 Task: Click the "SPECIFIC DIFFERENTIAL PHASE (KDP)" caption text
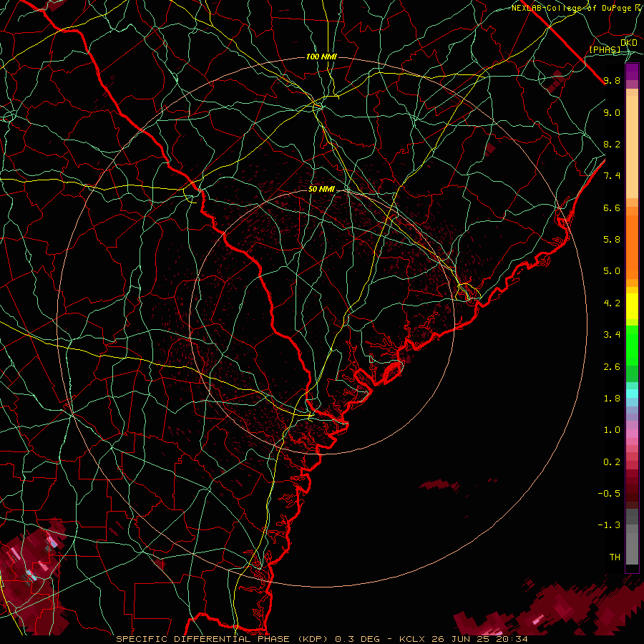(223, 639)
